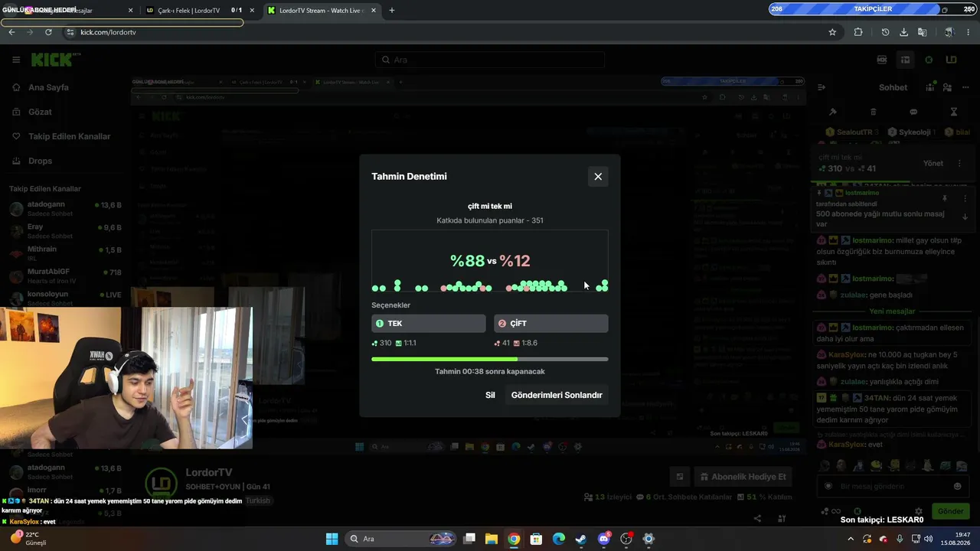This screenshot has width=980, height=551.
Task: Click Yönet on the prediction banner
Action: coord(933,163)
